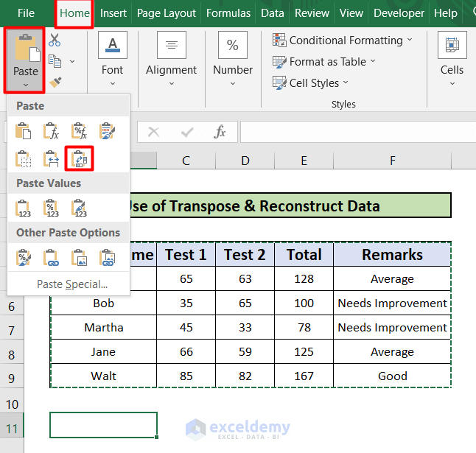Choose No Borders paste icon

click(x=24, y=158)
